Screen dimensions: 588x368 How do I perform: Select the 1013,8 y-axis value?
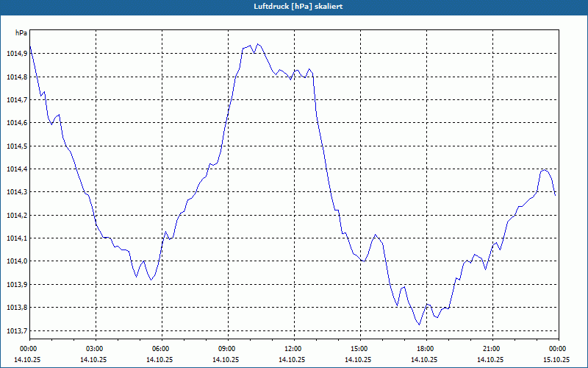(17, 308)
